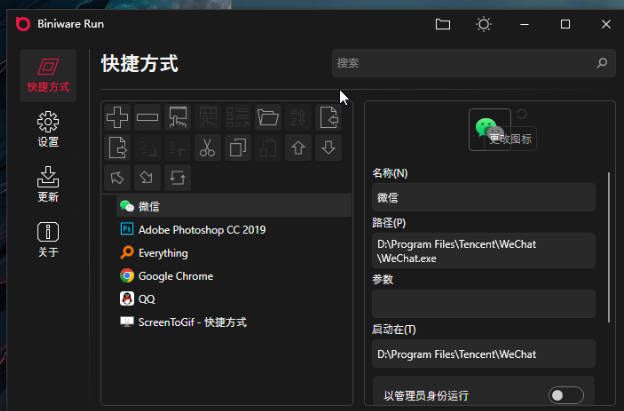Click the scissors cut icon
Screen dimensions: 624x411
click(x=207, y=148)
